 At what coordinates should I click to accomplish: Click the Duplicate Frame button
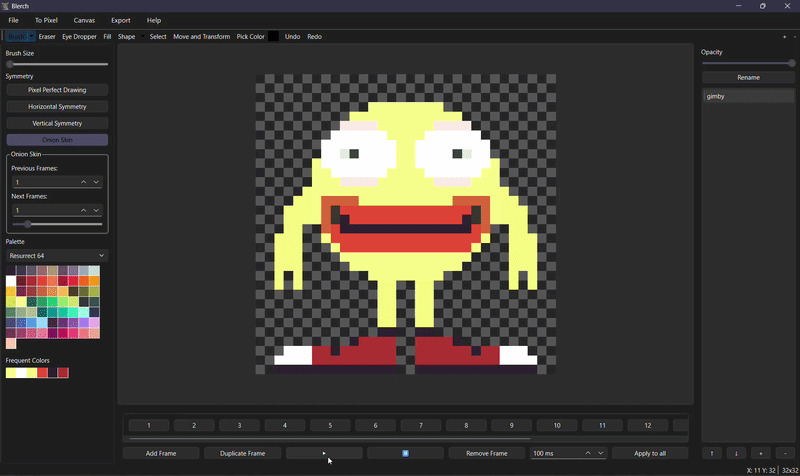(242, 453)
